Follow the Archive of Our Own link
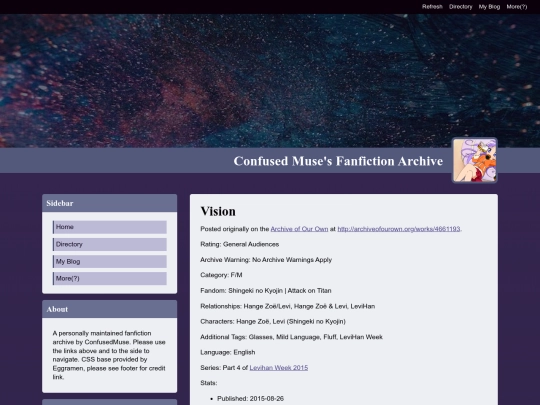540x405 pixels. point(299,229)
